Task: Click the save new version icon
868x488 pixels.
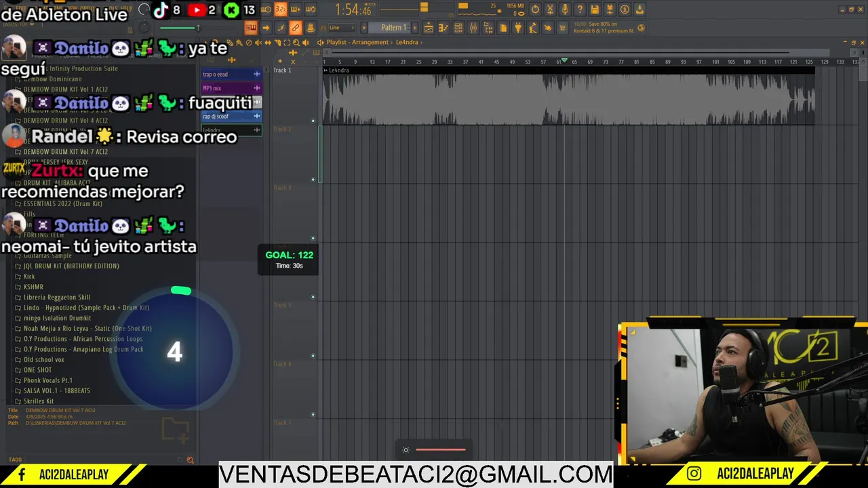Action: coord(610,9)
